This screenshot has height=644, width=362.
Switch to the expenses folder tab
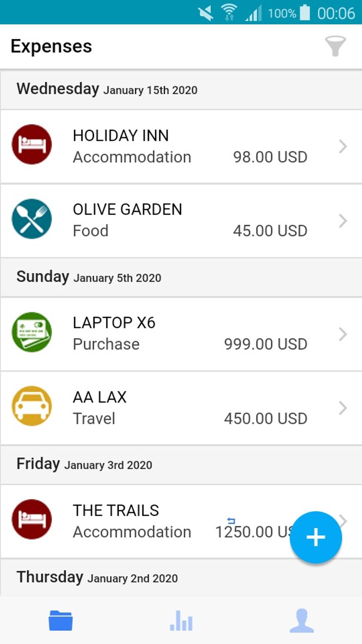point(60,621)
